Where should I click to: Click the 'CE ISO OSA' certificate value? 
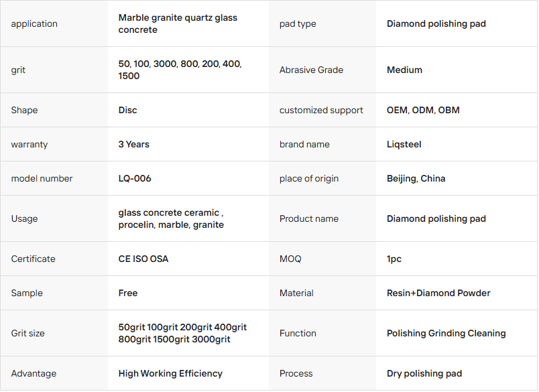[x=143, y=259]
